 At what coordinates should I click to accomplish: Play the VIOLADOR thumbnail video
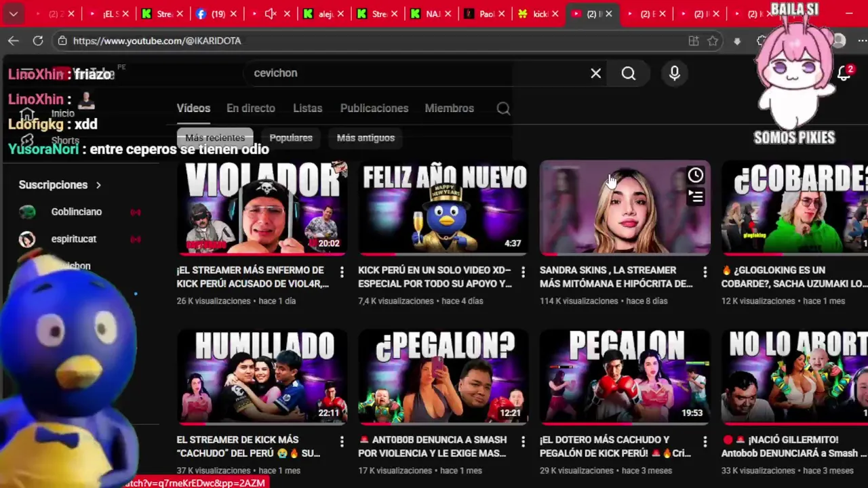pyautogui.click(x=262, y=207)
